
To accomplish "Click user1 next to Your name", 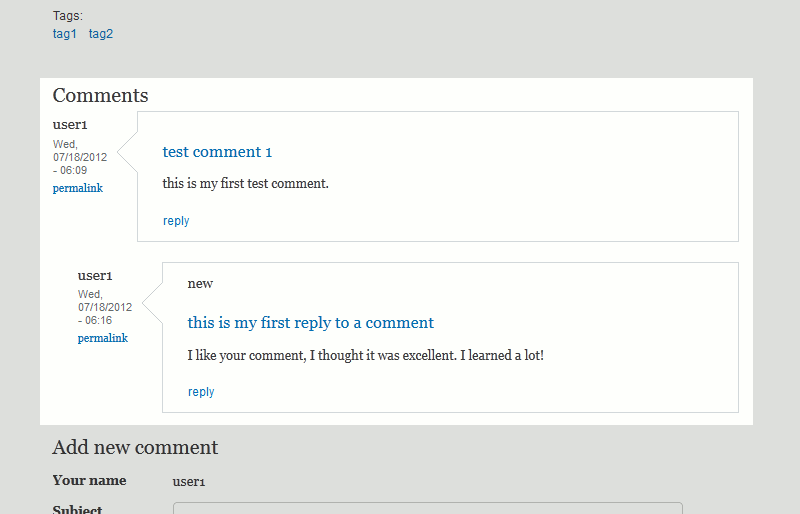I will tap(189, 482).
